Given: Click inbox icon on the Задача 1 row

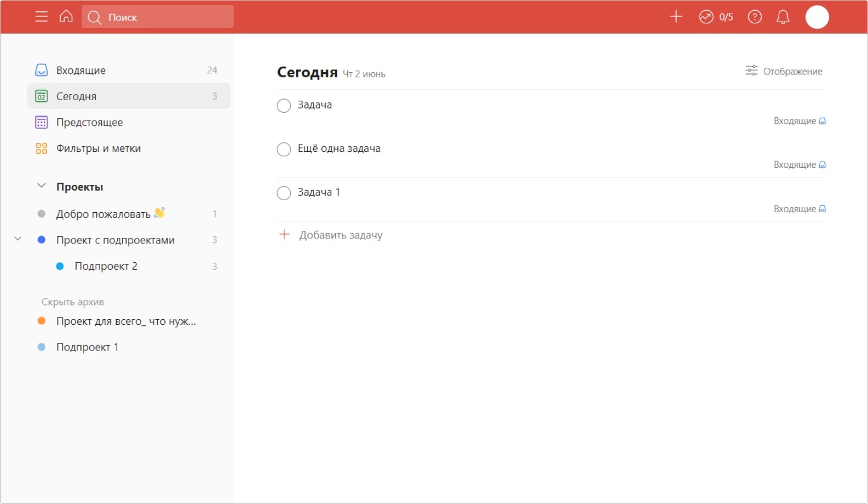Looking at the screenshot, I should 822,209.
